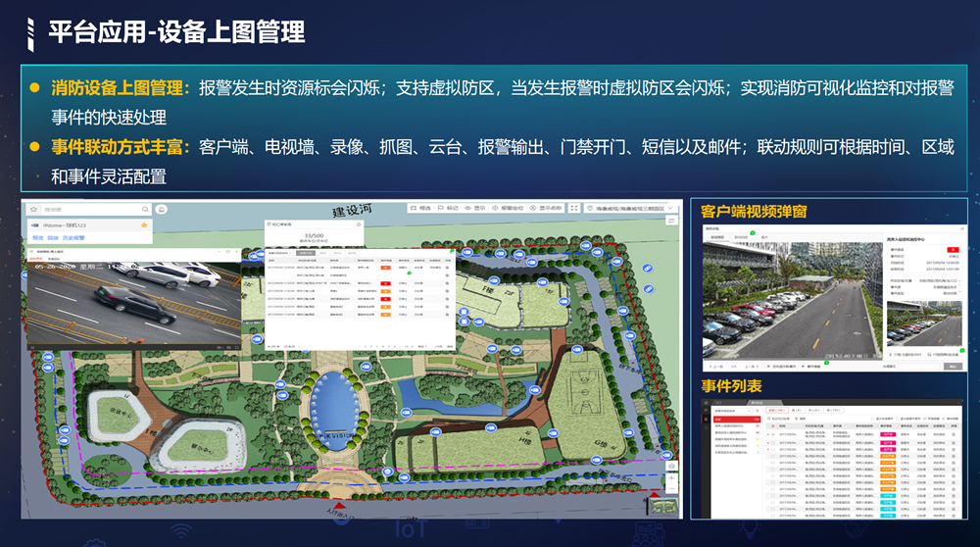The width and height of the screenshot is (980, 547).
Task: Choose the 标记 marker tool in the map toolbar
Action: click(447, 209)
